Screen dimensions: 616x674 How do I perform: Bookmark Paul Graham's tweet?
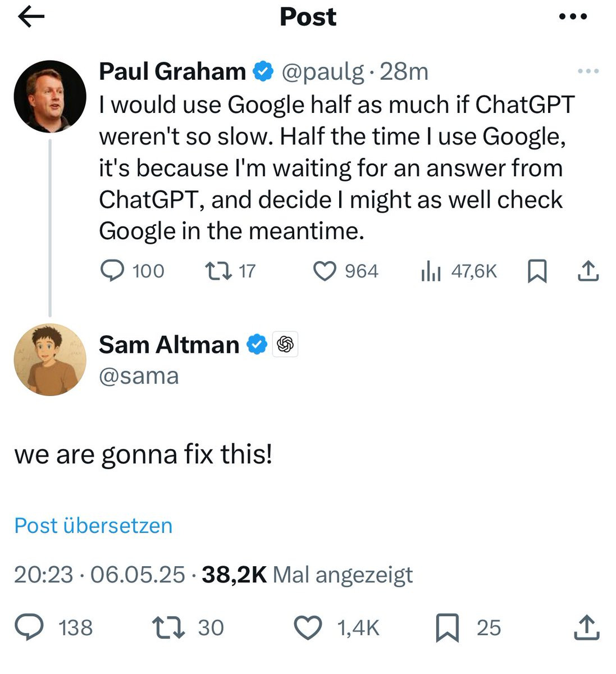click(537, 271)
